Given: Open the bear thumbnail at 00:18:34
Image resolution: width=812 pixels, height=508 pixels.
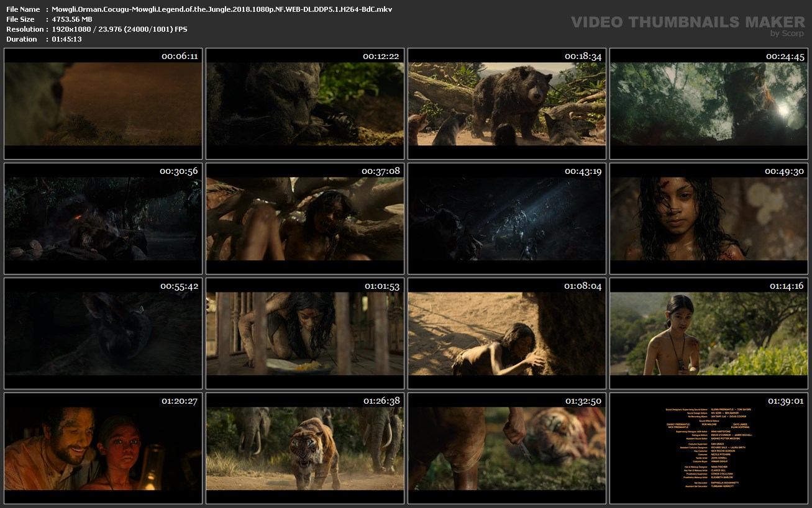Looking at the screenshot, I should point(506,104).
